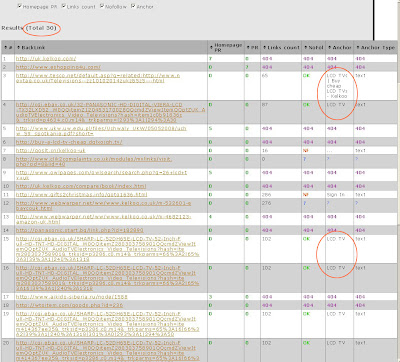Click the 'text' anchor type in row 7
Image resolution: width=400 pixels, height=362 pixels.
361,151
